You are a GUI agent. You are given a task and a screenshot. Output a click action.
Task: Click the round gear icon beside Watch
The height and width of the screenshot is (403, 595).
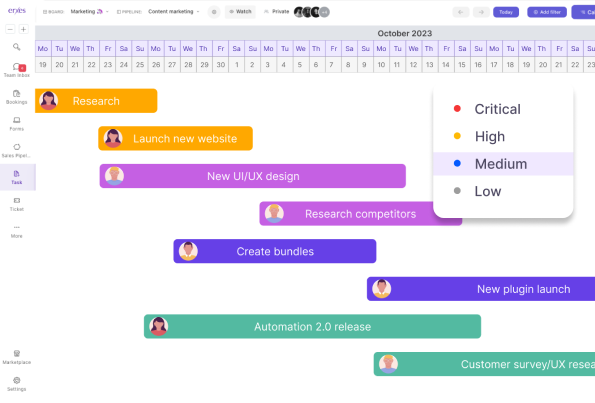(x=214, y=12)
